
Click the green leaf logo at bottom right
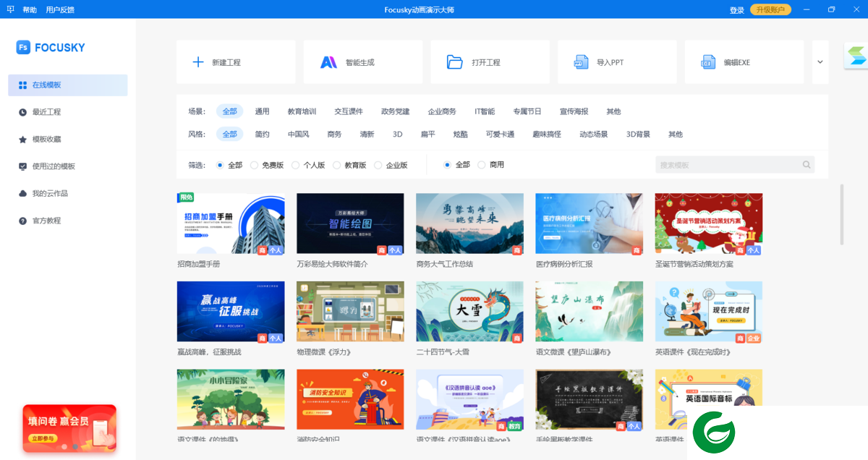tap(714, 434)
